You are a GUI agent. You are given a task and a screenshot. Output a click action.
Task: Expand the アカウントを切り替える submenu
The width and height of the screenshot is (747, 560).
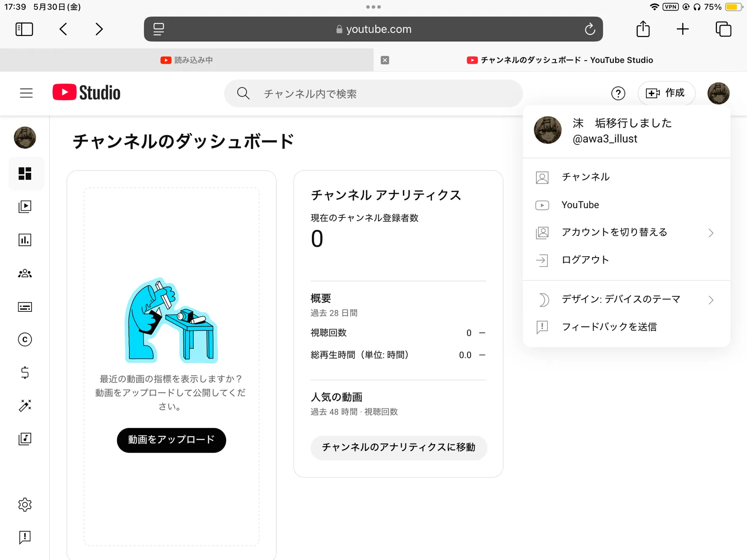627,233
